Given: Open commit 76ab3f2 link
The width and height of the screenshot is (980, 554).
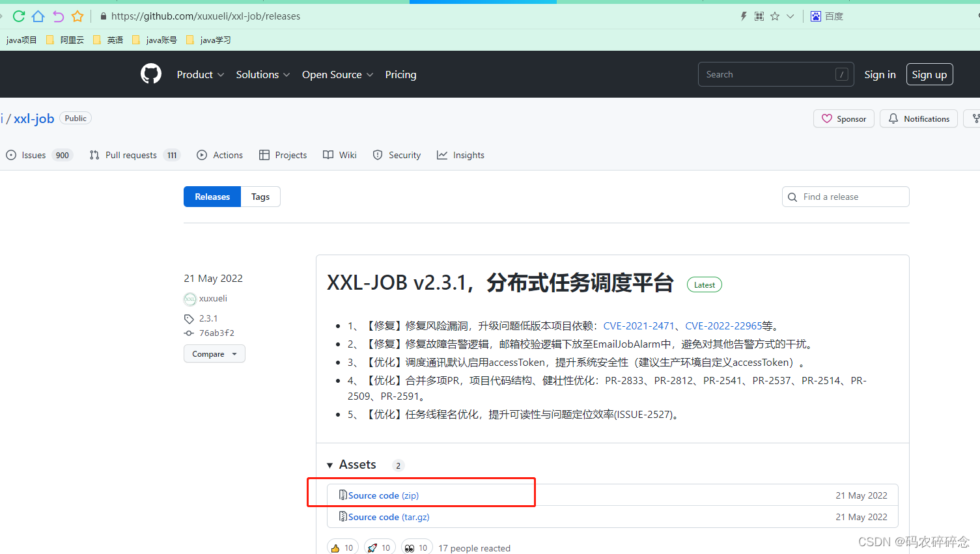Looking at the screenshot, I should click(x=216, y=333).
